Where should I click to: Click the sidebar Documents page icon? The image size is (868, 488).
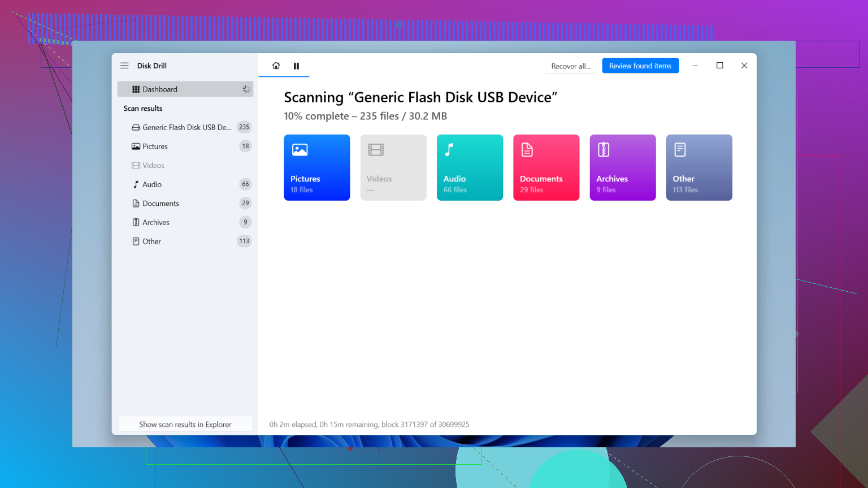tap(136, 204)
